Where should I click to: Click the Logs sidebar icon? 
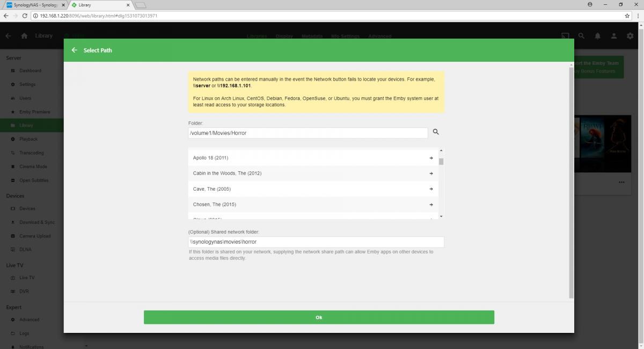pyautogui.click(x=13, y=333)
